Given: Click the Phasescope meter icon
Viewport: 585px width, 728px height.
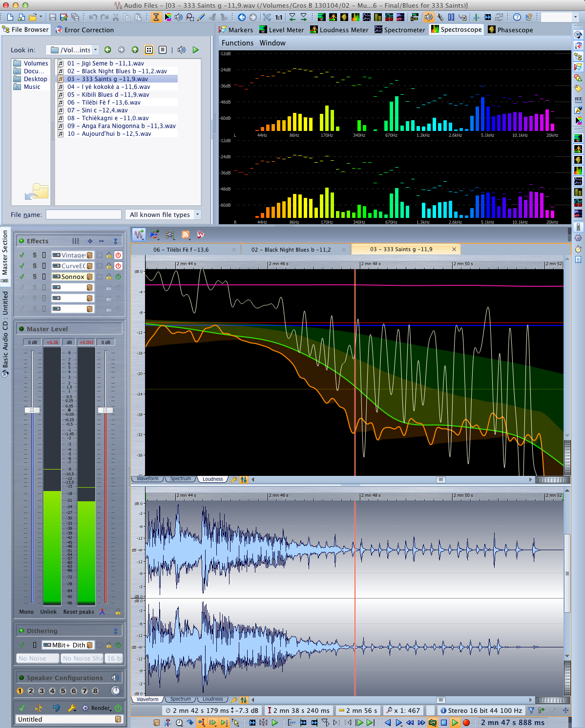Looking at the screenshot, I should pos(492,30).
